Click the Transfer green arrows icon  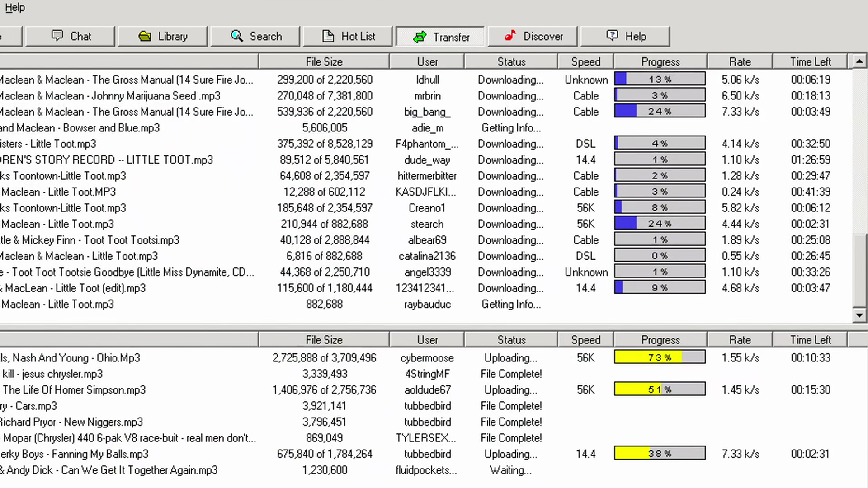point(420,37)
